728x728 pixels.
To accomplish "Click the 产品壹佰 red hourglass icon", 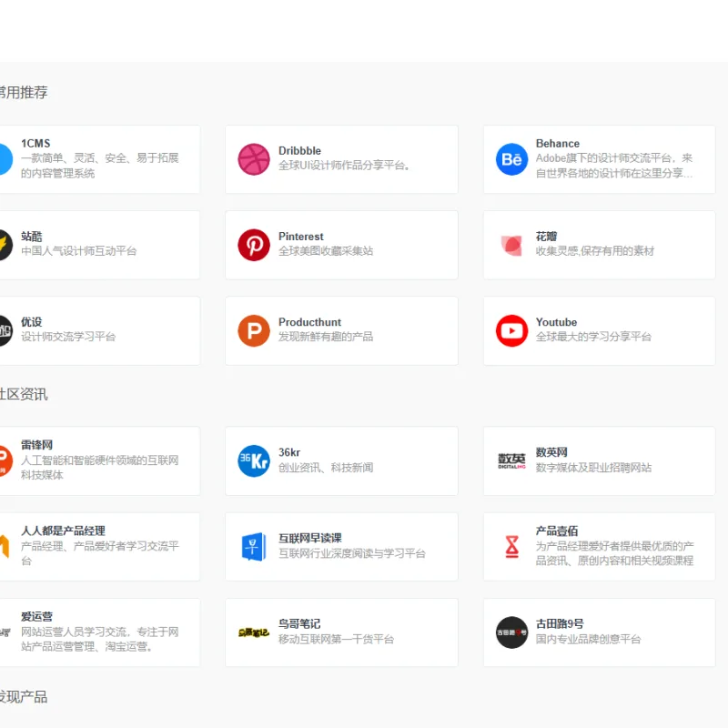I will click(511, 547).
